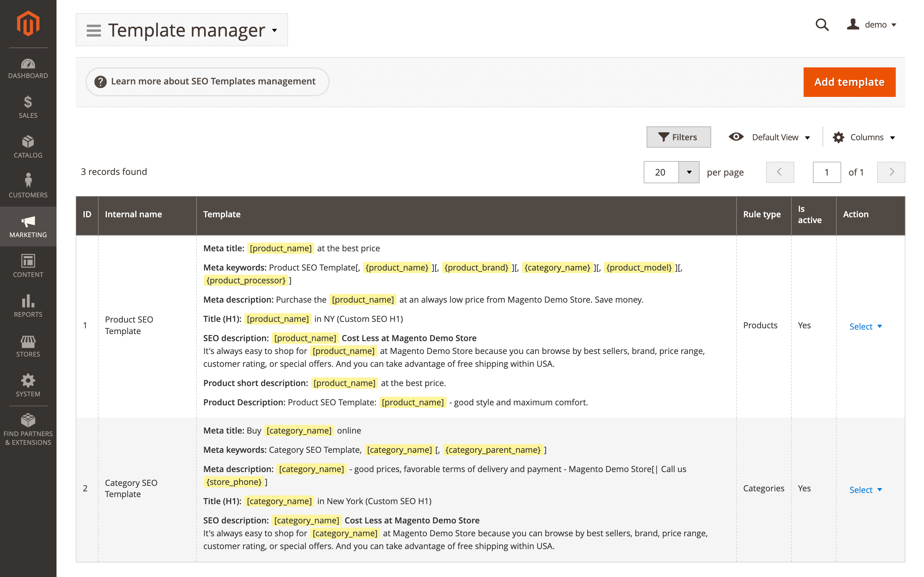Viewport: 924px width, 577px height.
Task: Click the Add template button
Action: coord(849,82)
